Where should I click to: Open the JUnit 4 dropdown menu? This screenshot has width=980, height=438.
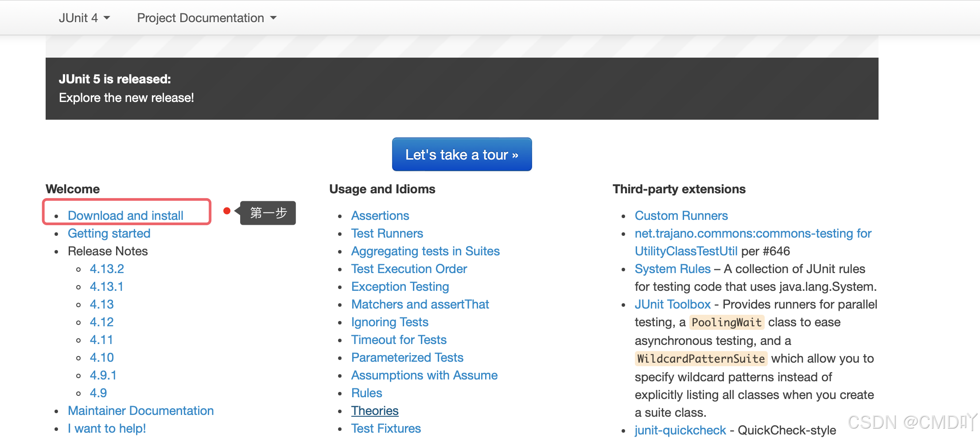click(x=84, y=18)
